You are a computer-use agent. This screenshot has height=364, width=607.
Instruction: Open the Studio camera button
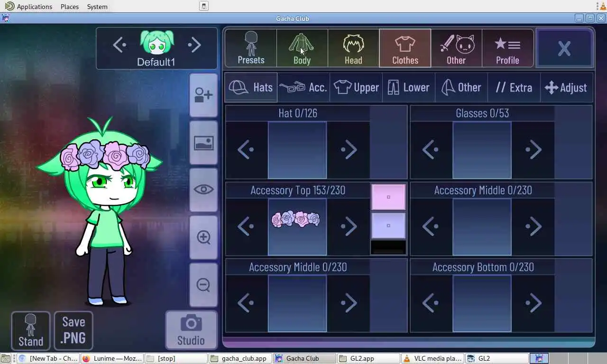(x=191, y=330)
